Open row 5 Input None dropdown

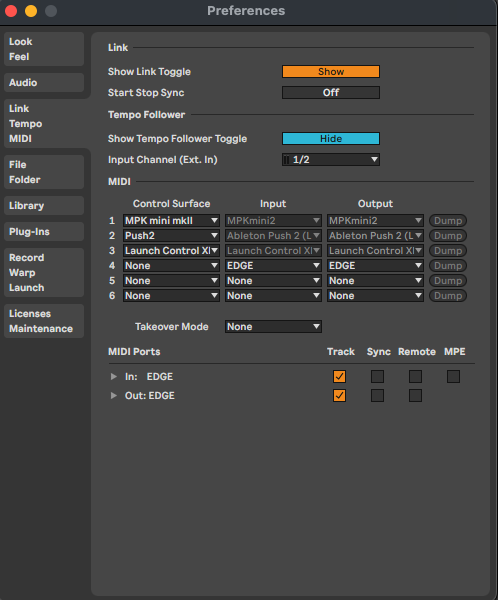click(273, 281)
